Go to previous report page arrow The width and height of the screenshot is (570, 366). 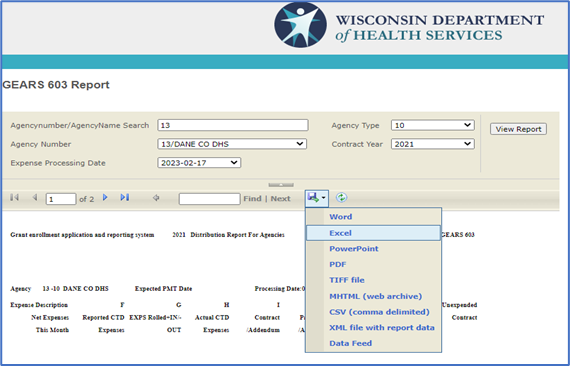[x=35, y=197]
